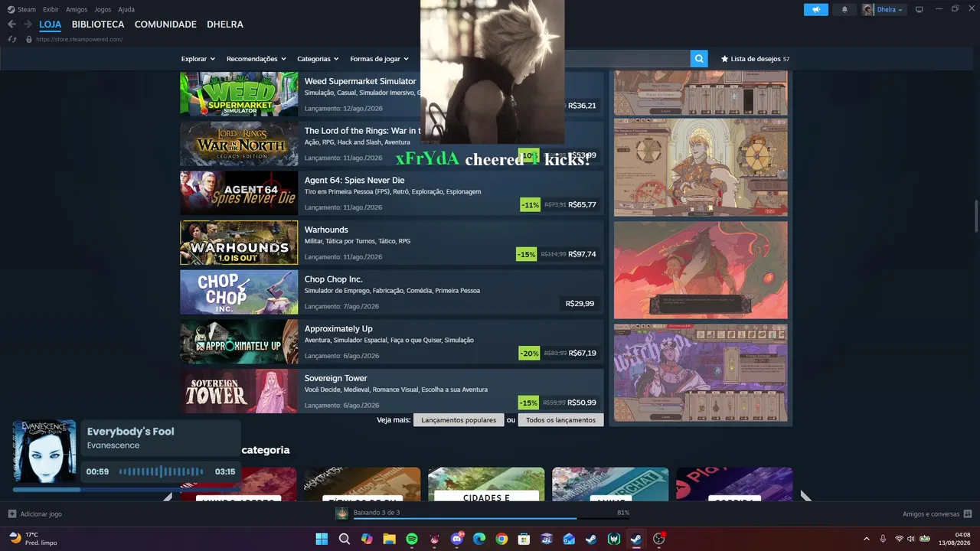Click the store URL address text
Image resolution: width=980 pixels, height=551 pixels.
click(80, 39)
